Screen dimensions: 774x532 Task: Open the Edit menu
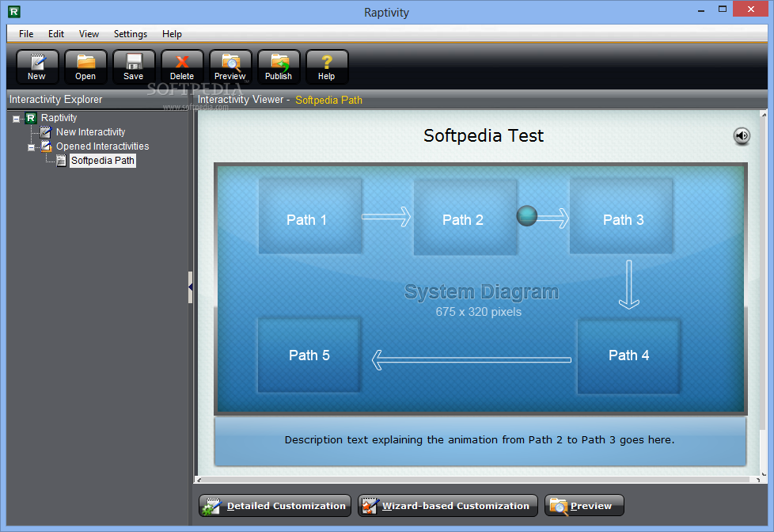55,34
